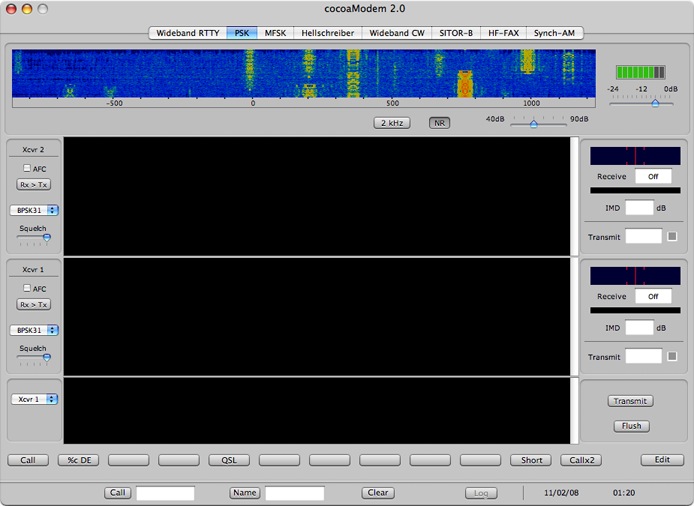Click the 2 kHz waterfall span button
Image resolution: width=694 pixels, height=506 pixels.
tap(392, 123)
